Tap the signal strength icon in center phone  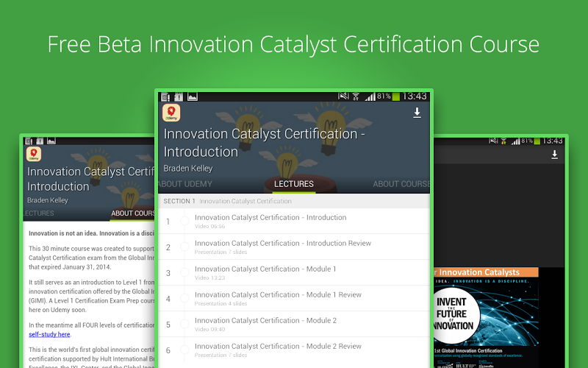click(x=370, y=97)
